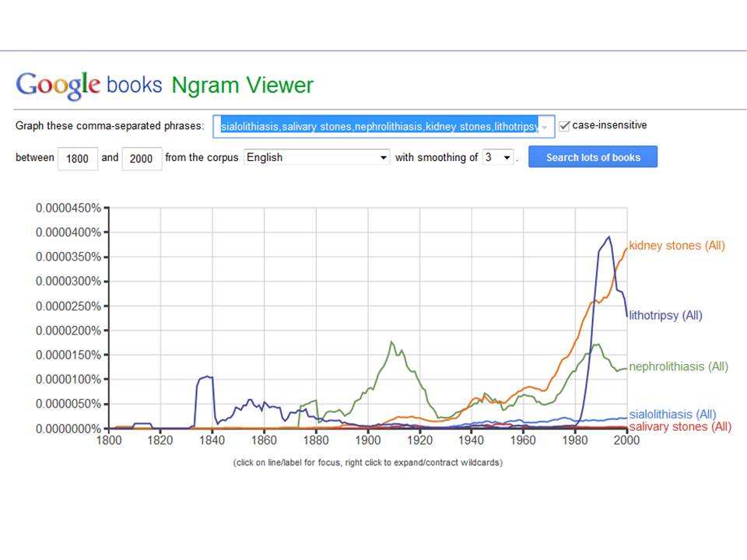Click the lithotripsy line peak near 1990

pos(608,237)
